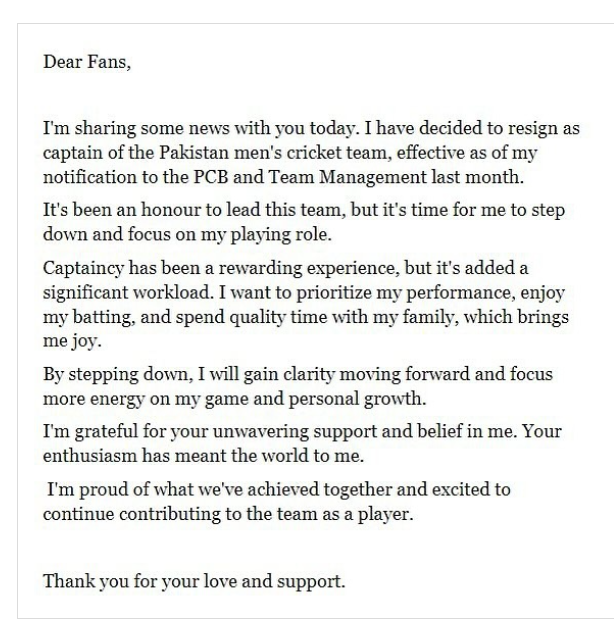Click 'Team Management' in the first paragraph
The width and height of the screenshot is (614, 624).
coord(347,177)
